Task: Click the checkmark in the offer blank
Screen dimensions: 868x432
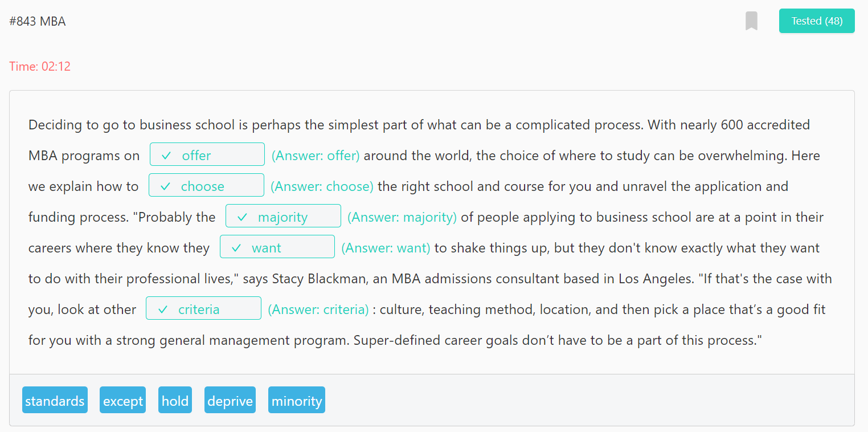Action: 166,156
